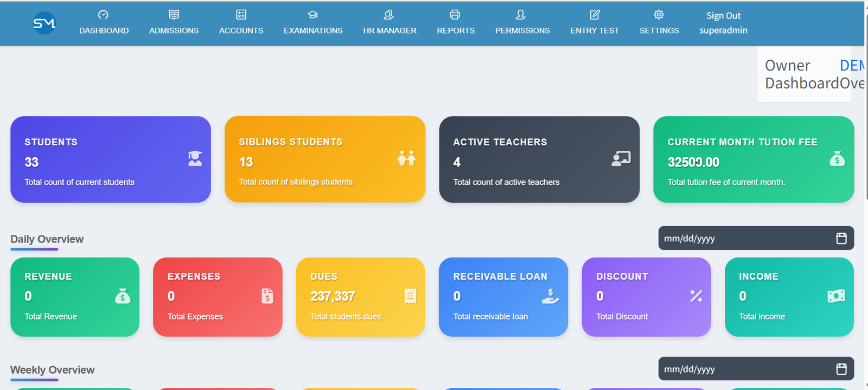Click the Admissions book icon
Image resolution: width=868 pixels, height=390 pixels.
174,15
